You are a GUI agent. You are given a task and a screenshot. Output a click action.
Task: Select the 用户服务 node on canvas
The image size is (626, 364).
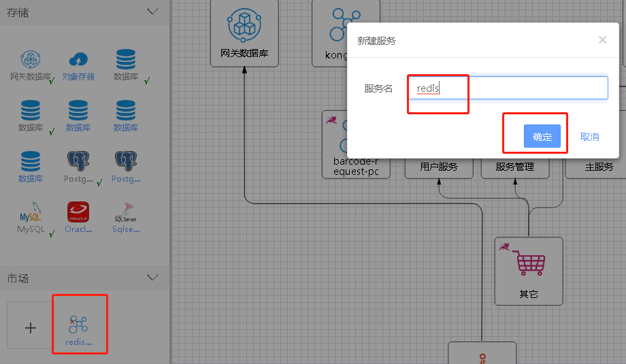pos(438,167)
